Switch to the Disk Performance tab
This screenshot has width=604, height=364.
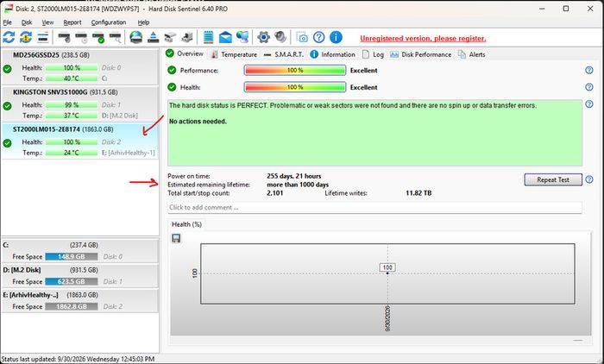(420, 54)
